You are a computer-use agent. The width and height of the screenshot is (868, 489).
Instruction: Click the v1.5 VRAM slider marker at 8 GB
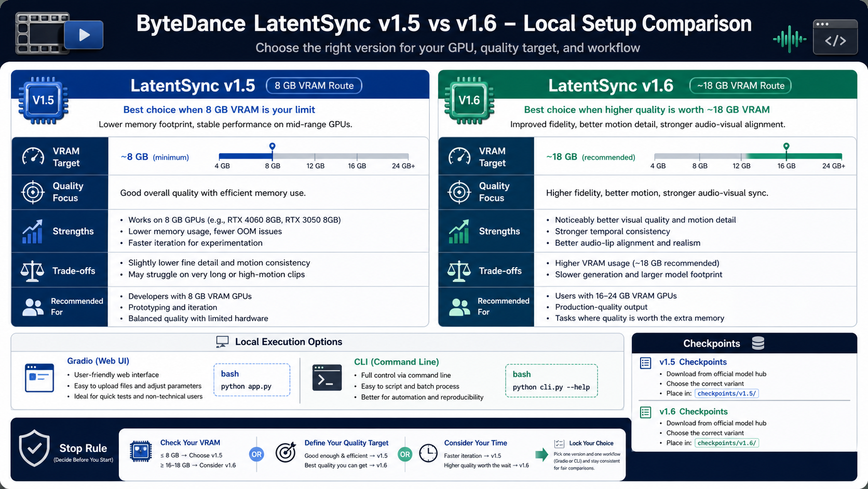(x=272, y=147)
